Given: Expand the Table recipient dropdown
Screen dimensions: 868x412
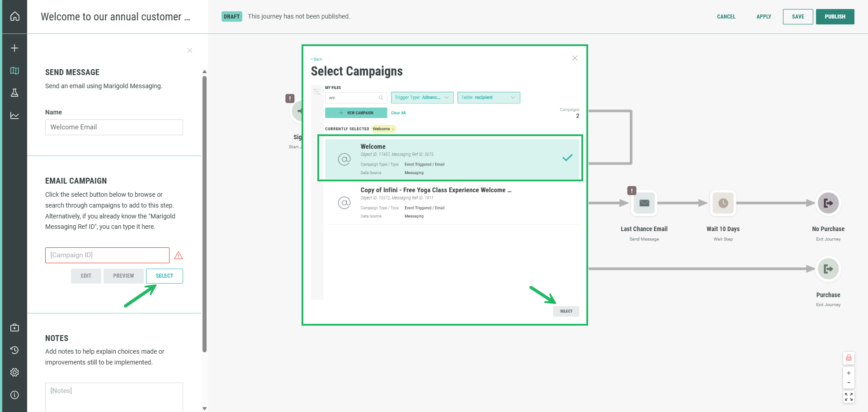Looking at the screenshot, I should click(488, 98).
